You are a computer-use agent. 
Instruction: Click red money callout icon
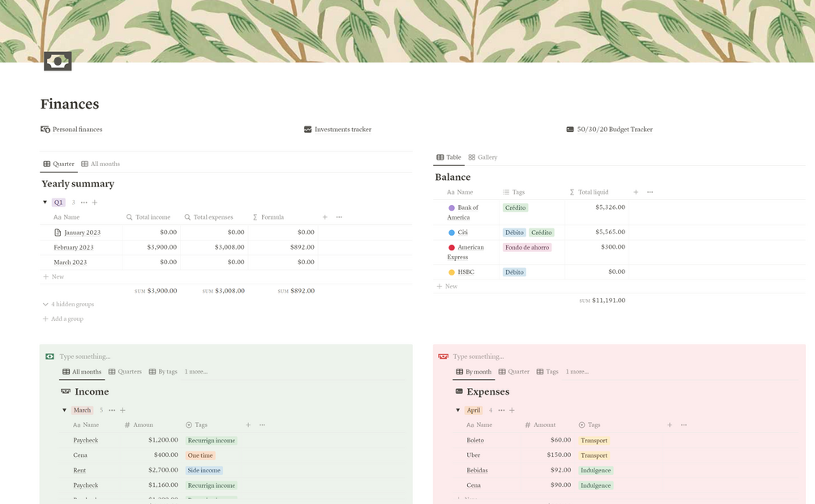[444, 357]
